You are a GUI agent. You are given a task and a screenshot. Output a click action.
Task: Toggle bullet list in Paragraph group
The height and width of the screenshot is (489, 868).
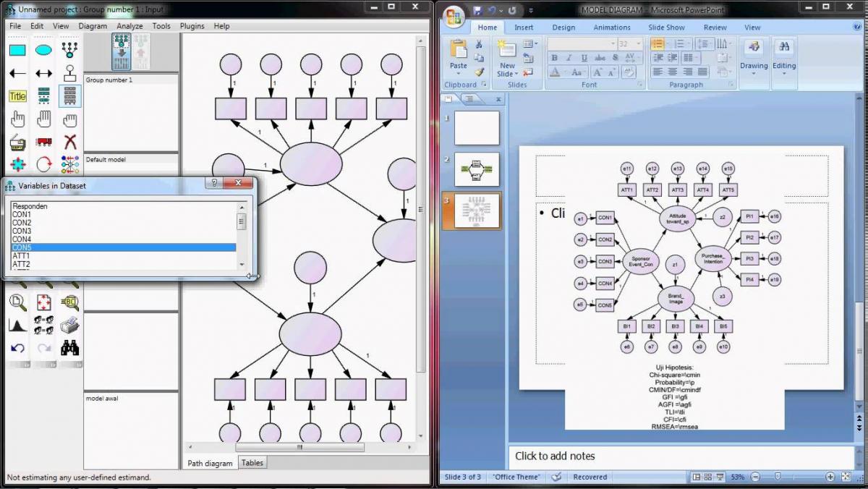(x=658, y=44)
